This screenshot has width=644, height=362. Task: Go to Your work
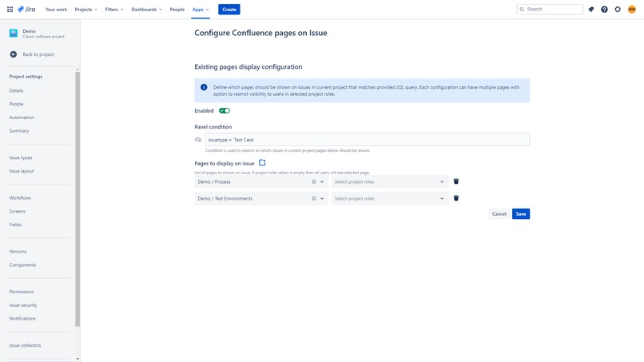point(56,9)
